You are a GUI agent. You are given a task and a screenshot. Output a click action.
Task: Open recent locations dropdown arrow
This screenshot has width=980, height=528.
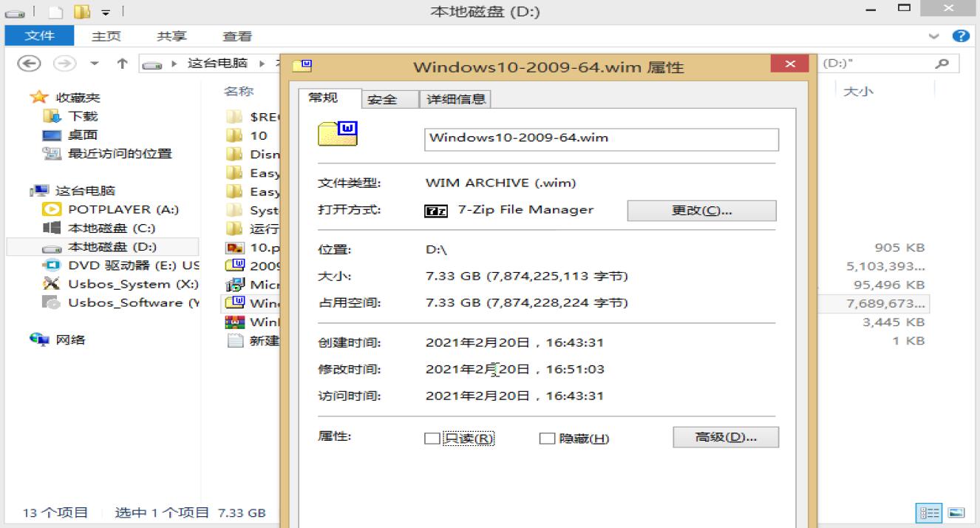coord(94,64)
